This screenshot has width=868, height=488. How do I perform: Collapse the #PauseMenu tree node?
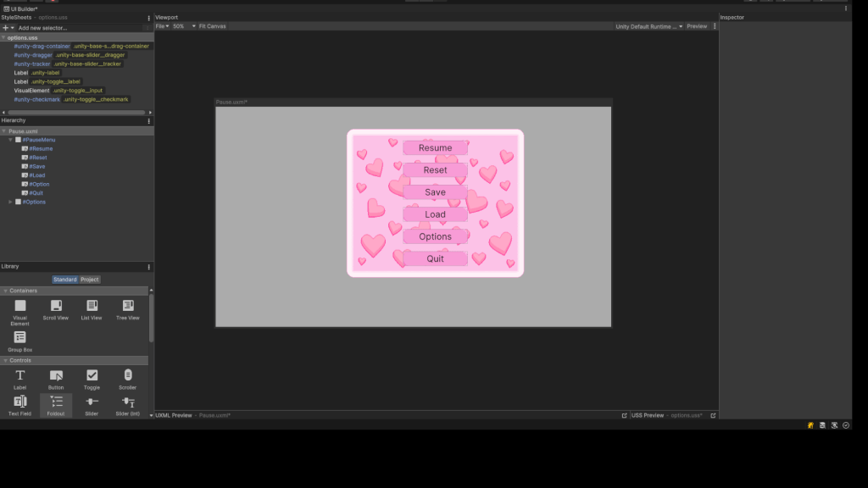11,140
